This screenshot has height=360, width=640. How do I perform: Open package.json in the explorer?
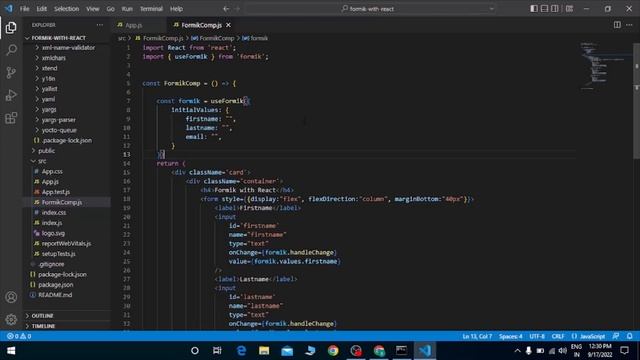tap(56, 284)
